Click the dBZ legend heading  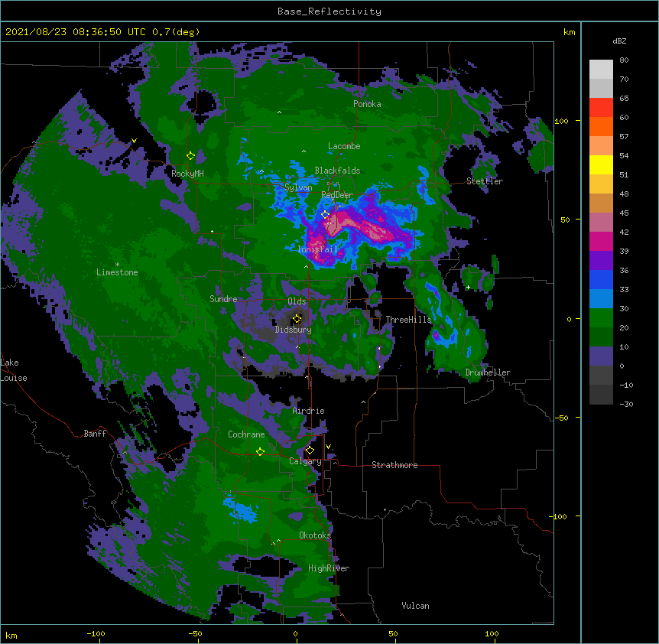(x=619, y=41)
